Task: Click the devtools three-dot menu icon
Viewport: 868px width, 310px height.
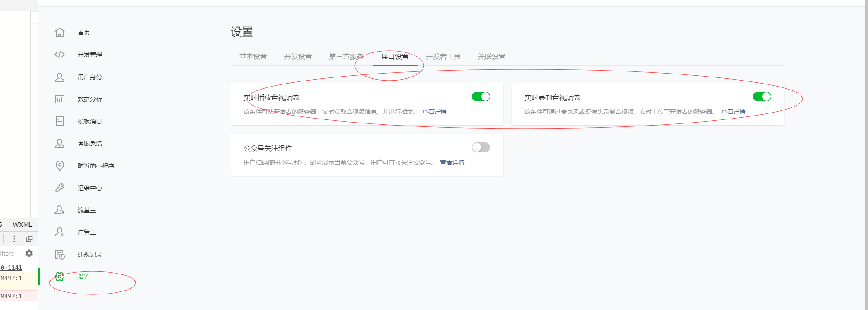Action: pyautogui.click(x=14, y=239)
